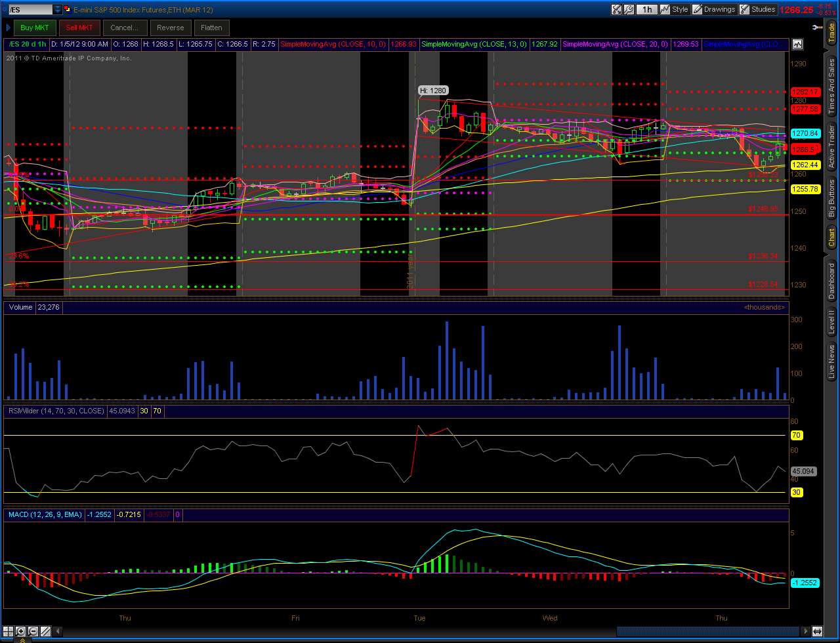Select the Chart side tab
This screenshot has height=643, width=840.
coord(831,237)
